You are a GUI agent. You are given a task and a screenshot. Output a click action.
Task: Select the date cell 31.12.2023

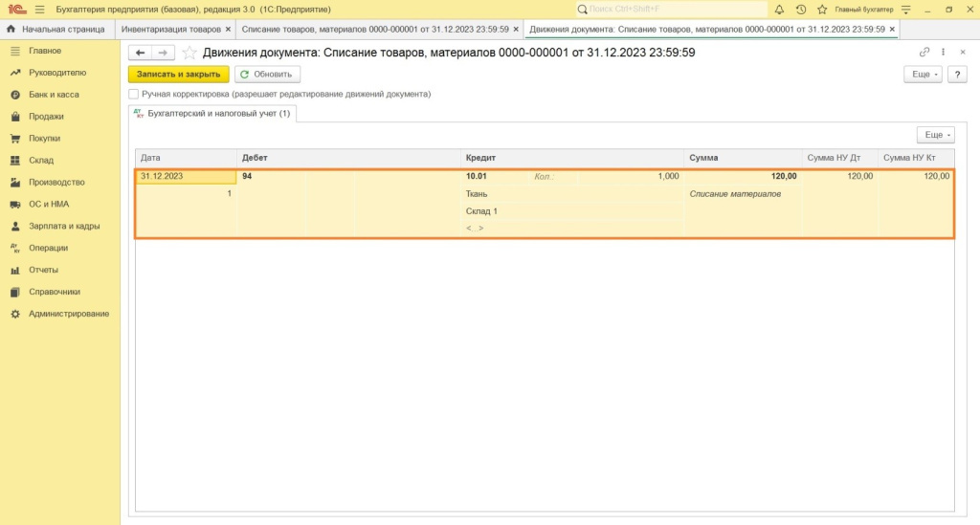pos(187,177)
